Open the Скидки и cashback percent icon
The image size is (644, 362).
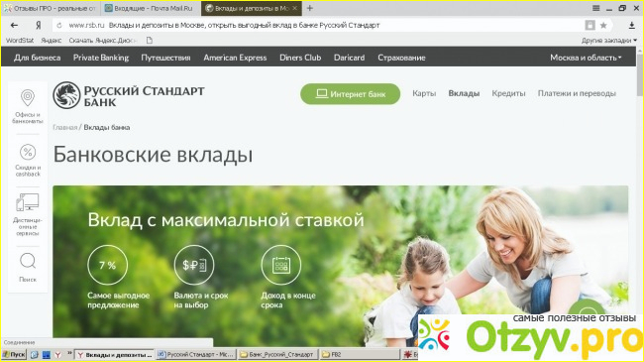coord(28,152)
